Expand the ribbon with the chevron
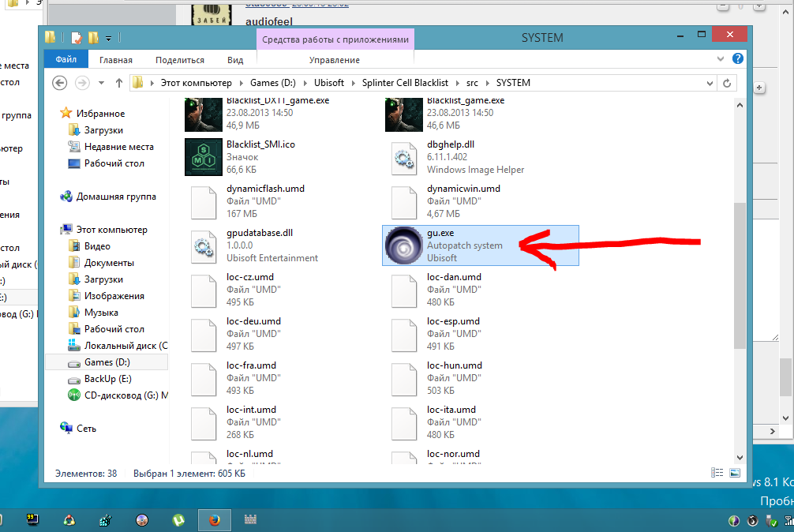The height and width of the screenshot is (532, 794). tap(721, 58)
